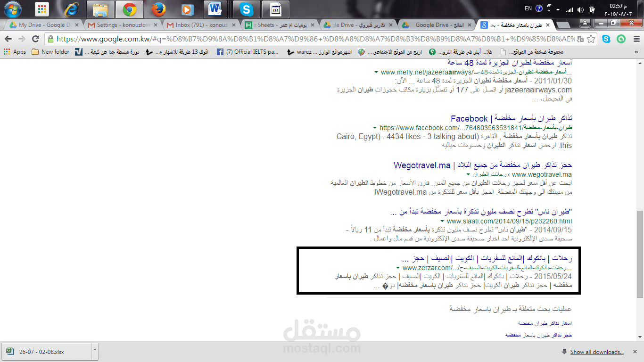Screen dimensions: 644x362
Task: Expand the slaati.com result URL dropdown arrow
Action: (442, 221)
